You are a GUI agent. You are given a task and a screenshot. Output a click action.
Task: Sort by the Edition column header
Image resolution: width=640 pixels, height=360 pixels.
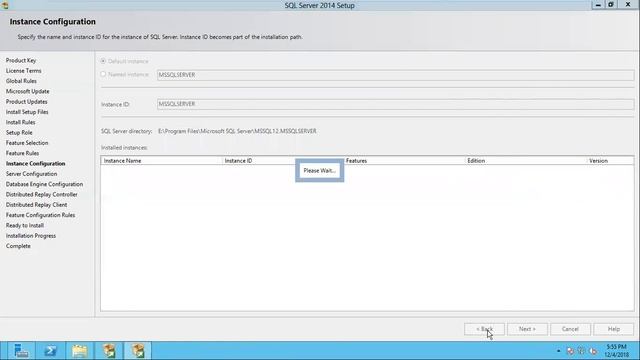[x=526, y=161]
